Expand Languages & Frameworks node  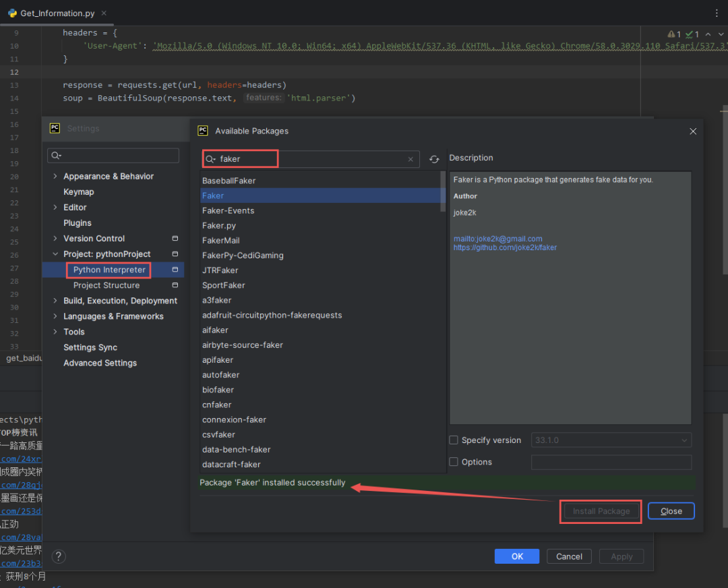click(x=55, y=316)
